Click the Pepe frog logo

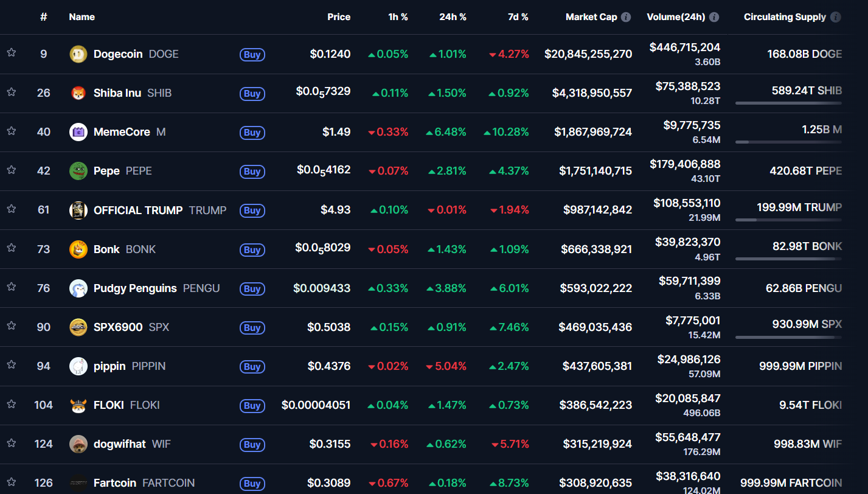[x=78, y=171]
